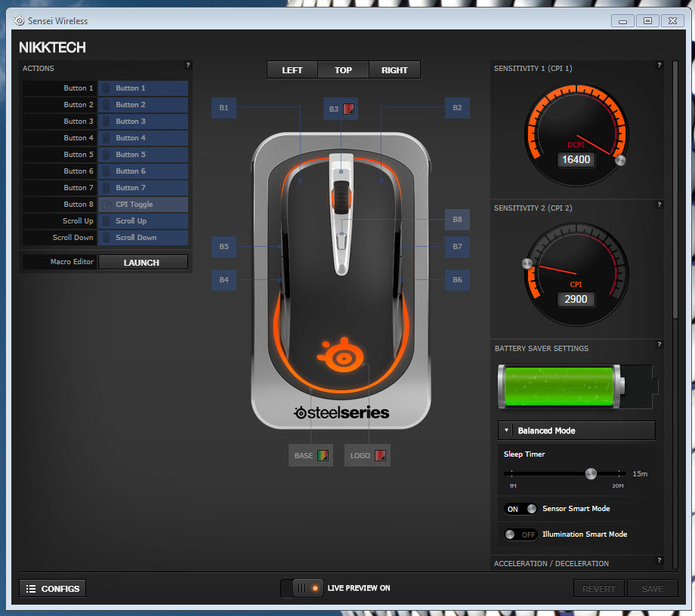Click the NIKKTECH config name

pyautogui.click(x=52, y=48)
